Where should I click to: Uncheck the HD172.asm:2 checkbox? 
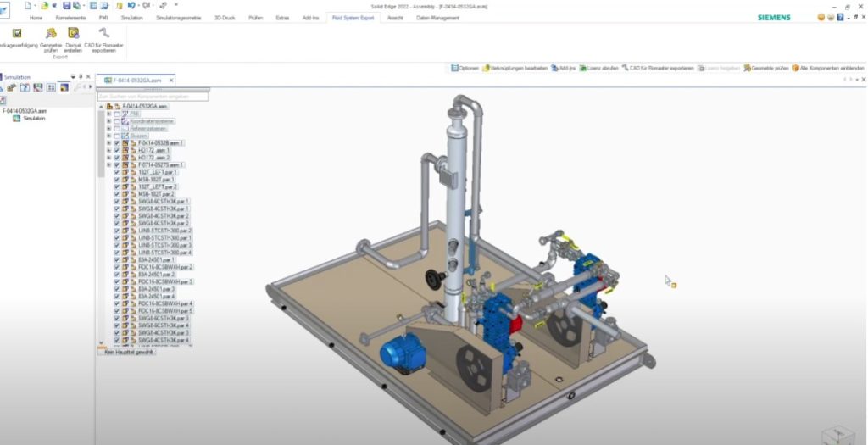(117, 158)
